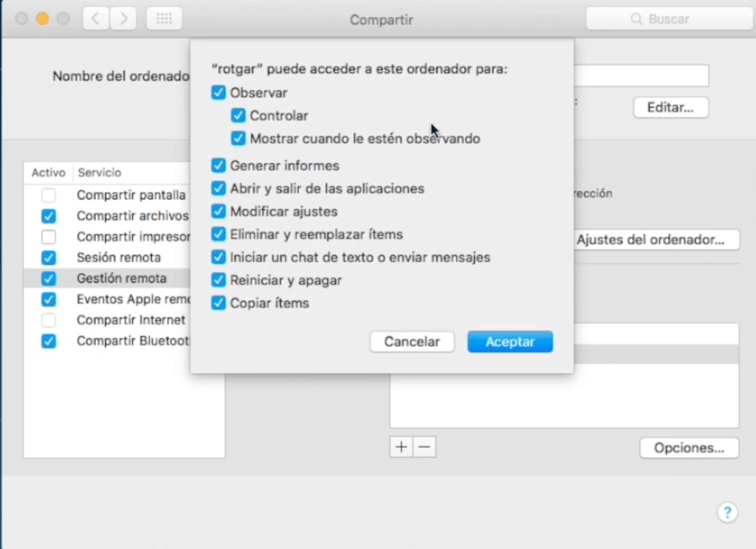This screenshot has width=756, height=549.
Task: Click the Cancelar button
Action: click(412, 342)
